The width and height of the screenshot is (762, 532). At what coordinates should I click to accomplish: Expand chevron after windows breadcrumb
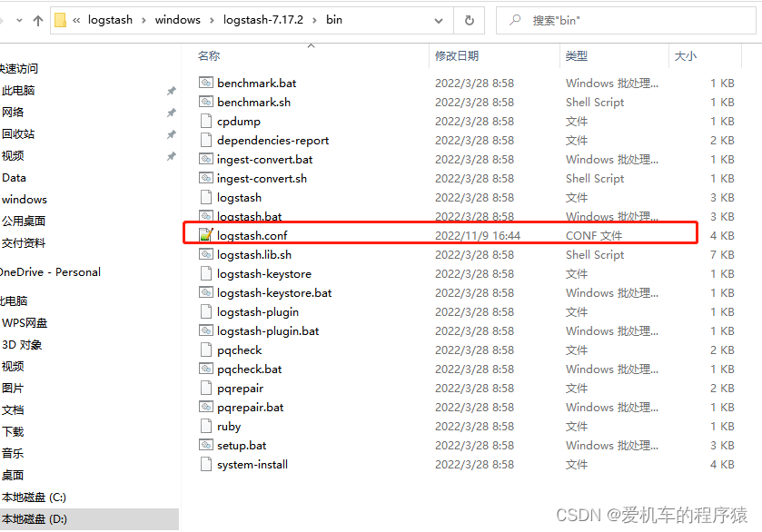212,20
